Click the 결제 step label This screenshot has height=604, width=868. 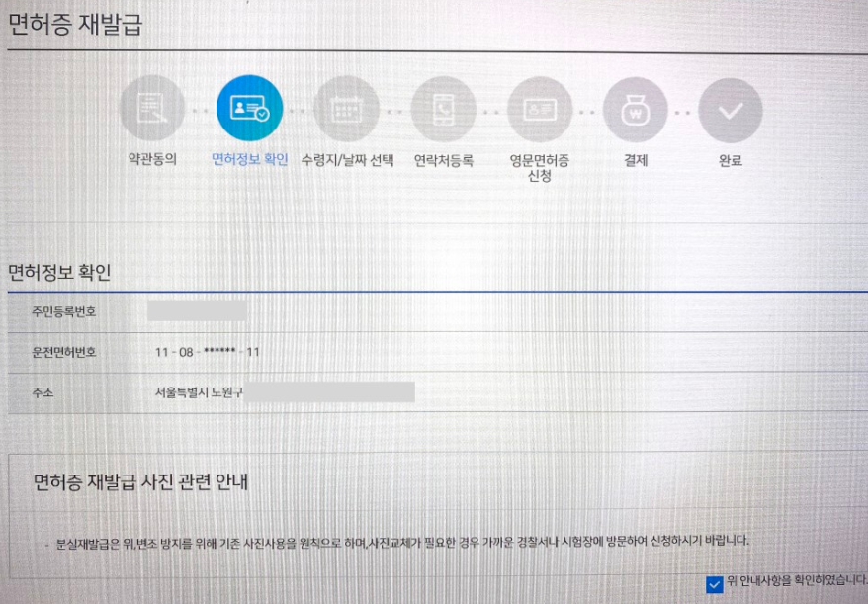tap(636, 160)
